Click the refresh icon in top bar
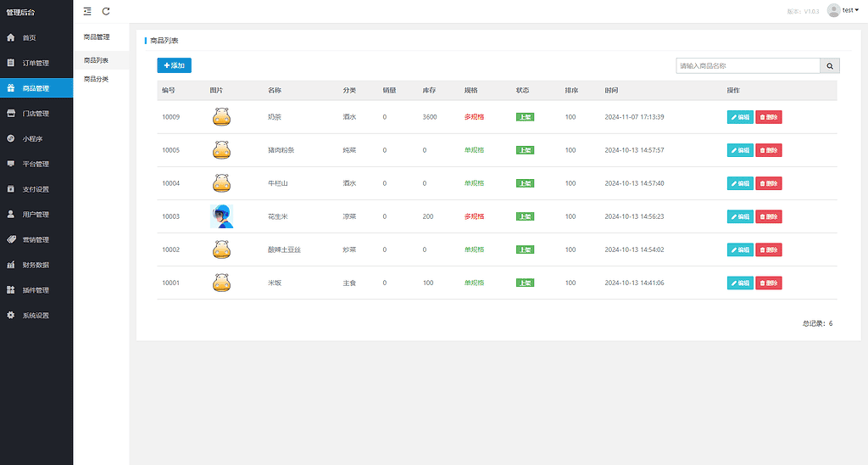 tap(106, 11)
